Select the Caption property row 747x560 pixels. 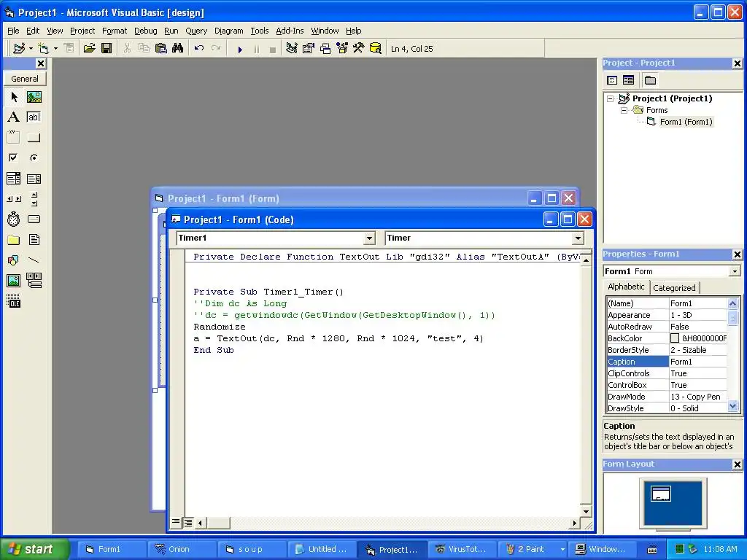tap(667, 362)
